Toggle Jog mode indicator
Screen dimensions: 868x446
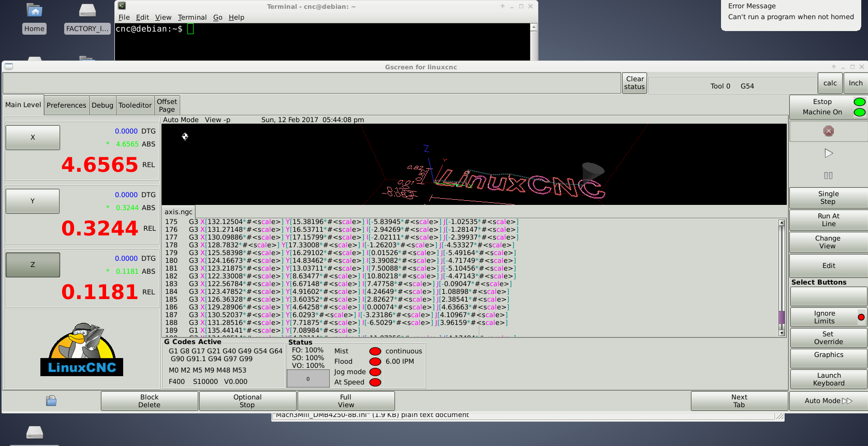(x=375, y=372)
